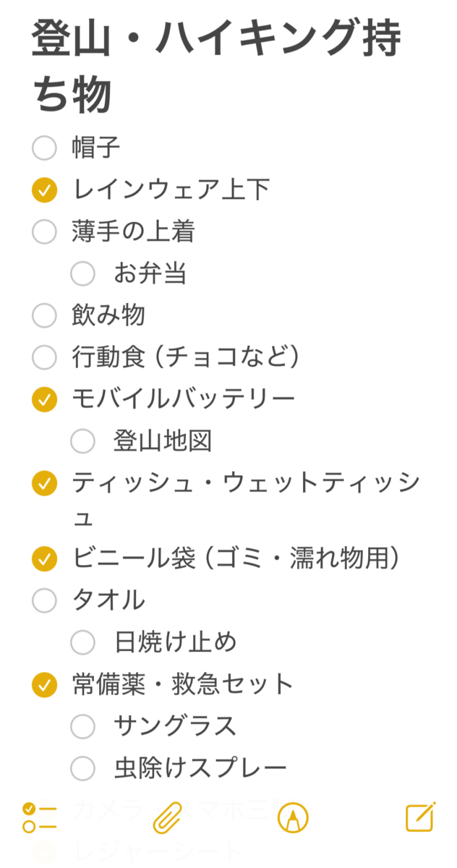The width and height of the screenshot is (457, 868).
Task: Check the 帽子 checkbox
Action: pyautogui.click(x=45, y=148)
